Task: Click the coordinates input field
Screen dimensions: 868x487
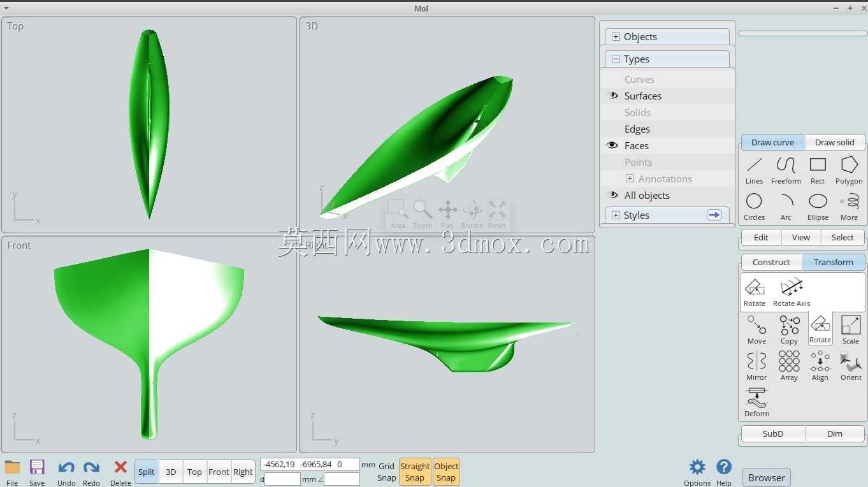Action: (x=310, y=464)
